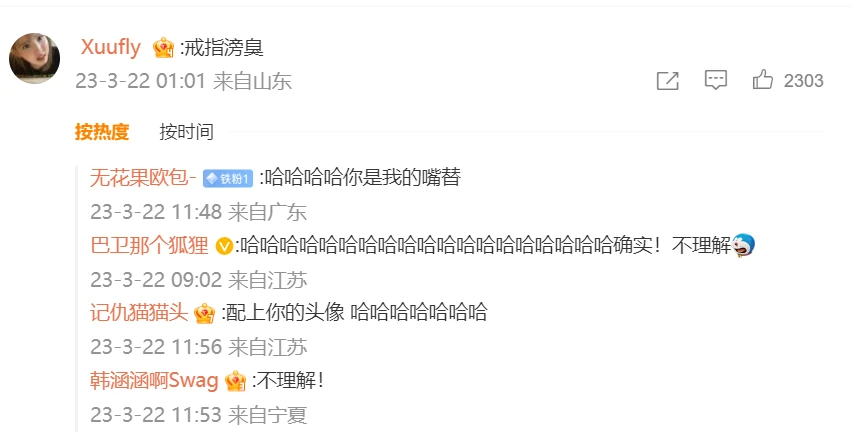This screenshot has height=432, width=852.
Task: Like Xuufly's comment with the thumbs-up icon
Action: pyautogui.click(x=762, y=79)
